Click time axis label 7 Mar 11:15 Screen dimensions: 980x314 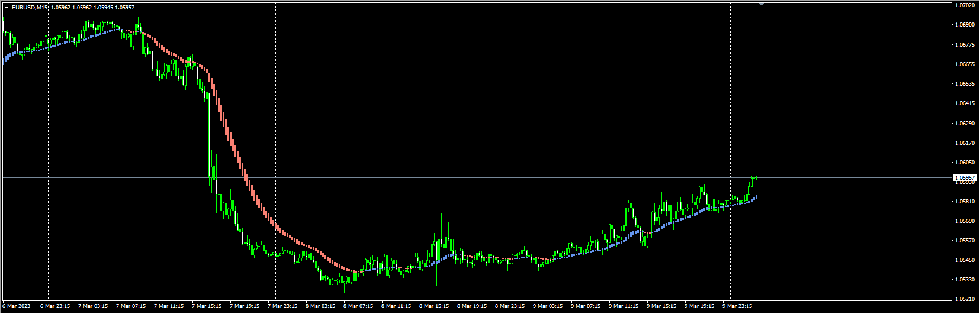169,306
